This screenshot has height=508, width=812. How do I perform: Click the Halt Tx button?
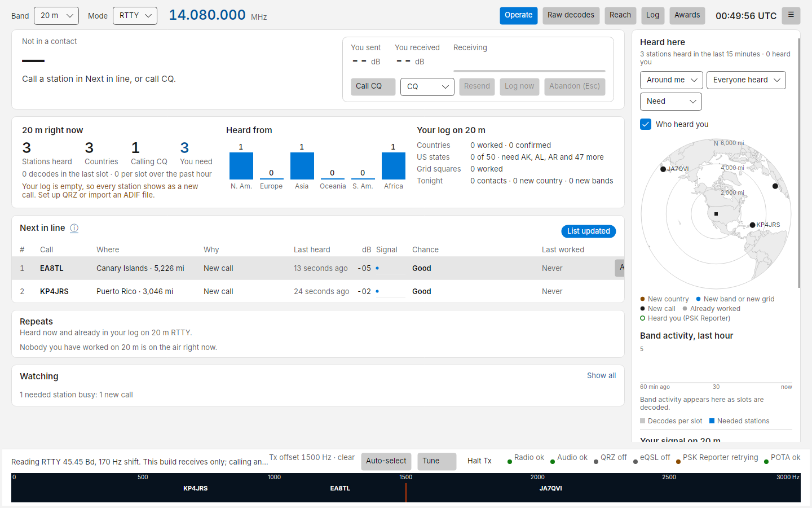(x=479, y=461)
